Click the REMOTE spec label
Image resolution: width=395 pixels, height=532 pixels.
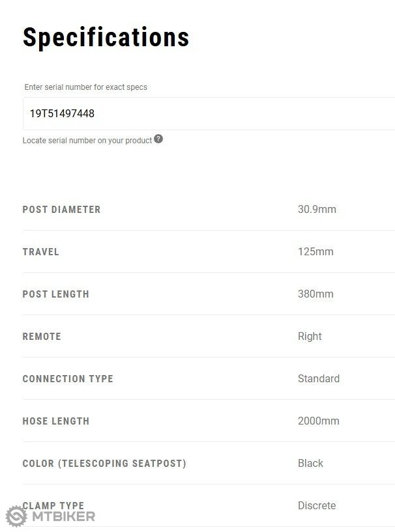click(42, 337)
